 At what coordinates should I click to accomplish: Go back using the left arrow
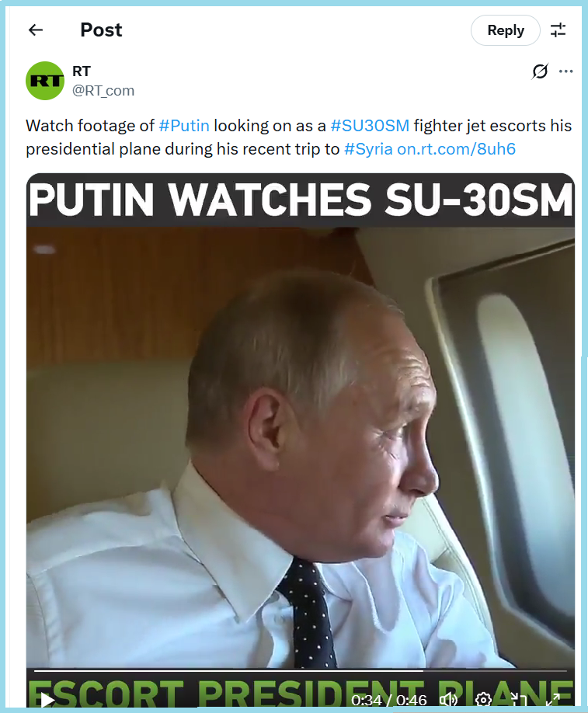point(36,30)
